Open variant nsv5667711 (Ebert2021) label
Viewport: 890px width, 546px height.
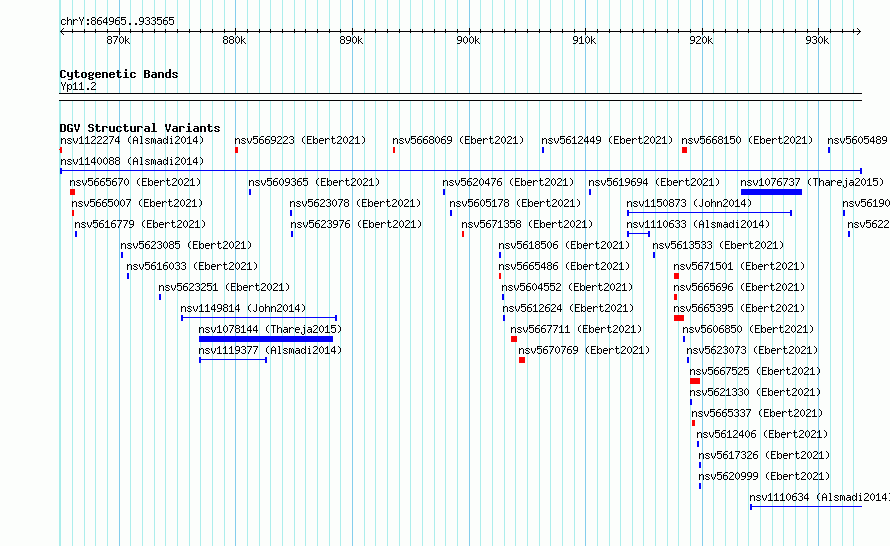pos(576,329)
